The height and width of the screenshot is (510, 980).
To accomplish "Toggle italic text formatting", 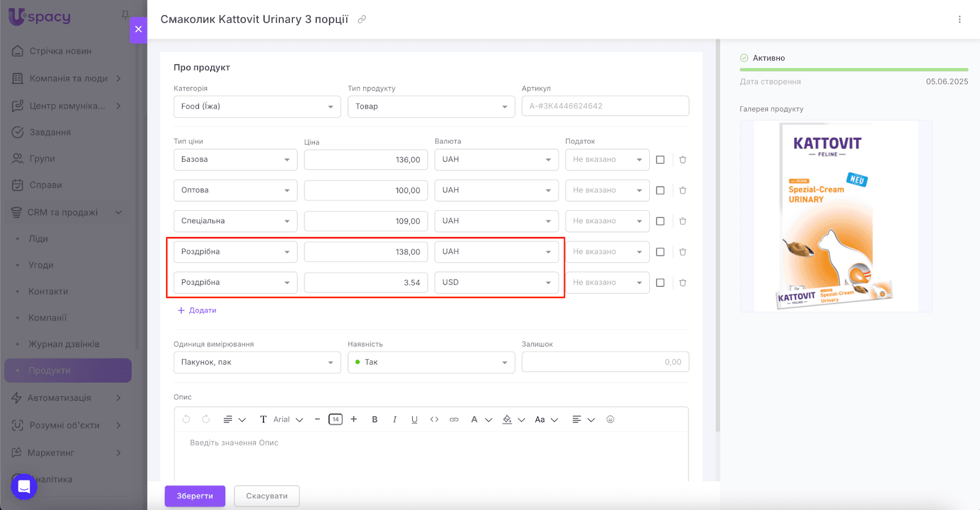I will tap(394, 419).
